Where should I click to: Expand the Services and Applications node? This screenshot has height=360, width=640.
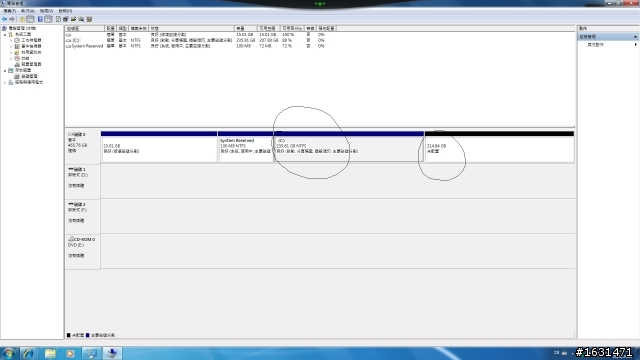(x=5, y=82)
